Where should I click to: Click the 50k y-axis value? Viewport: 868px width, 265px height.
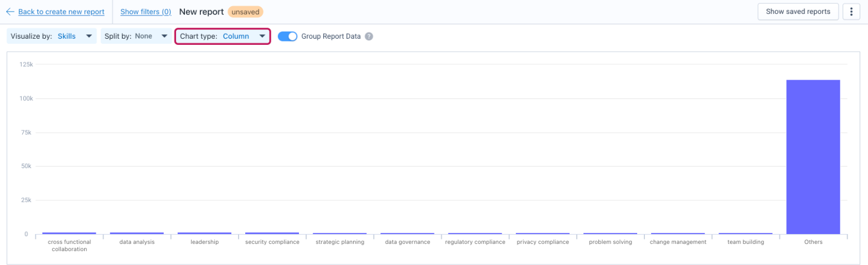[28, 166]
